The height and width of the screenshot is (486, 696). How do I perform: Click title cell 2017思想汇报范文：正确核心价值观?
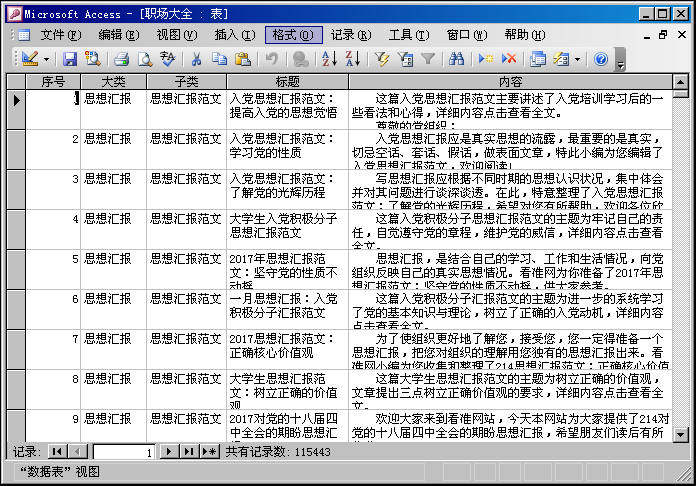point(287,349)
